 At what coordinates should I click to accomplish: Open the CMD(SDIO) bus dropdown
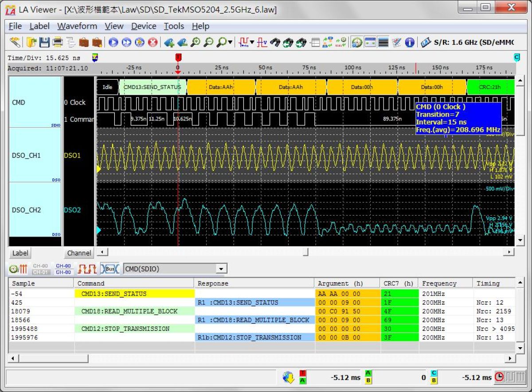(220, 269)
